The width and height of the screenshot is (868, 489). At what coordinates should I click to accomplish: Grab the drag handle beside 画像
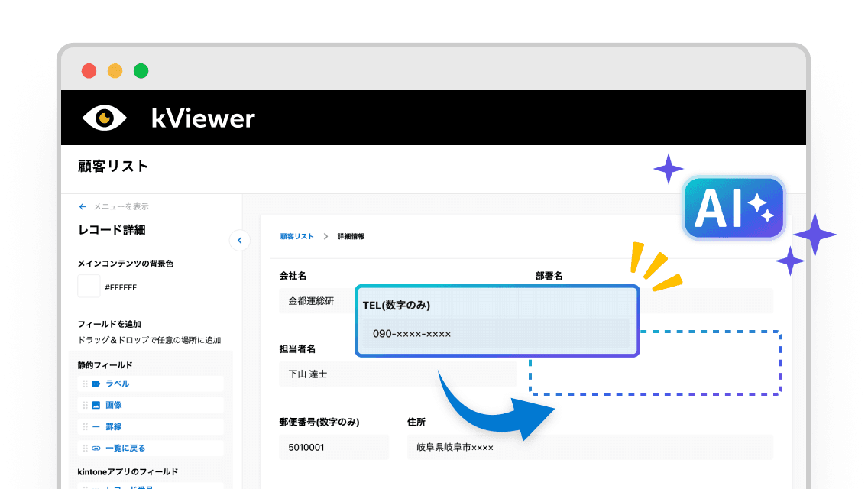[86, 405]
